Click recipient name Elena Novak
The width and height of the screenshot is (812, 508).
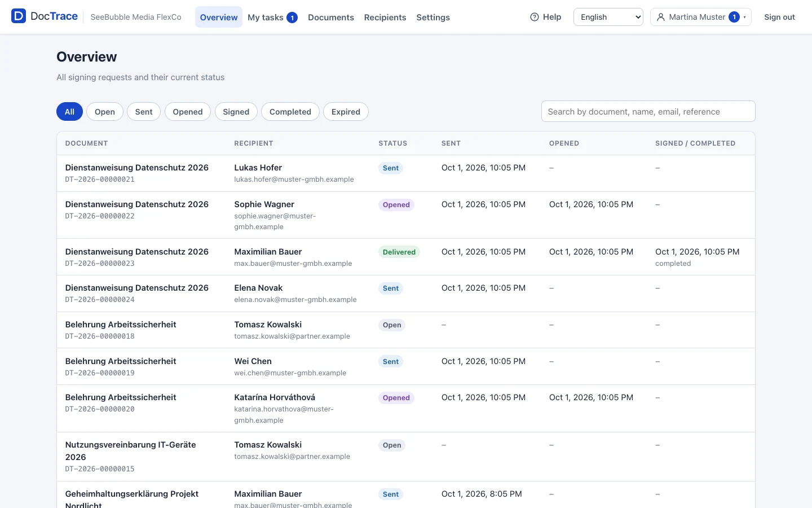258,288
